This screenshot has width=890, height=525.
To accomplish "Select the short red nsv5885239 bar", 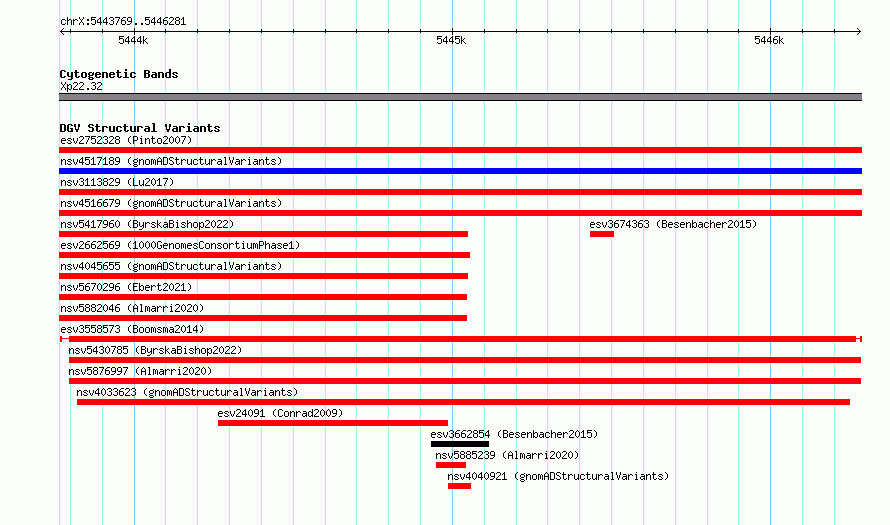I will tap(451, 465).
